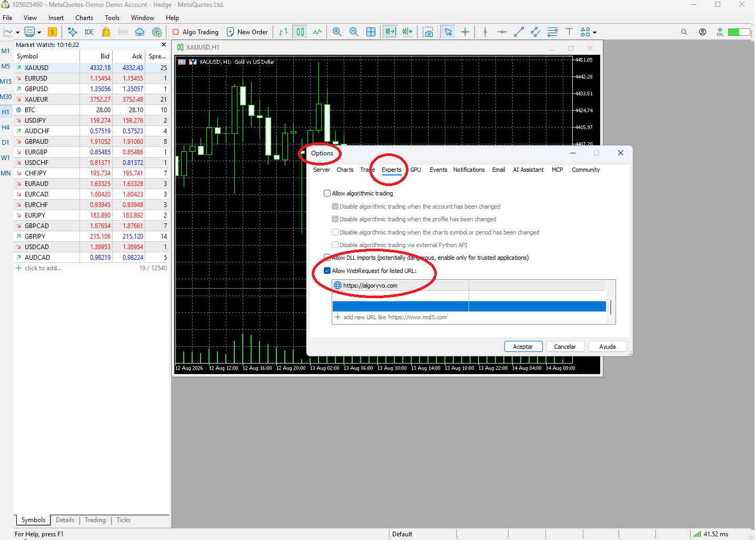The width and height of the screenshot is (756, 540).
Task: Zoom in on the chart
Action: click(x=337, y=32)
